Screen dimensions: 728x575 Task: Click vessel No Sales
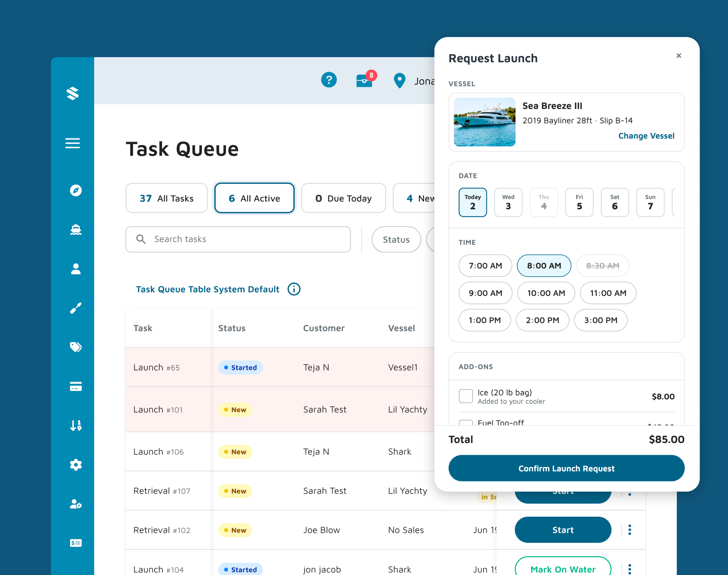(x=406, y=530)
